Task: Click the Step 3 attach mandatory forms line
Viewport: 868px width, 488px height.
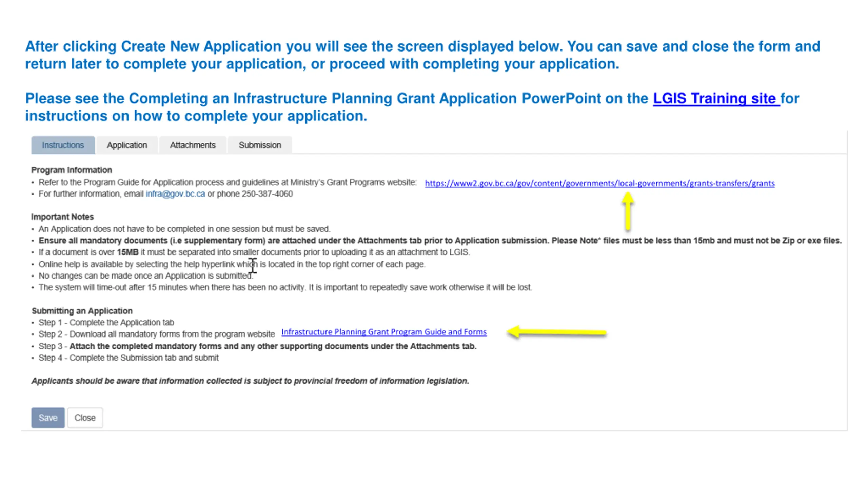Action: pos(257,346)
